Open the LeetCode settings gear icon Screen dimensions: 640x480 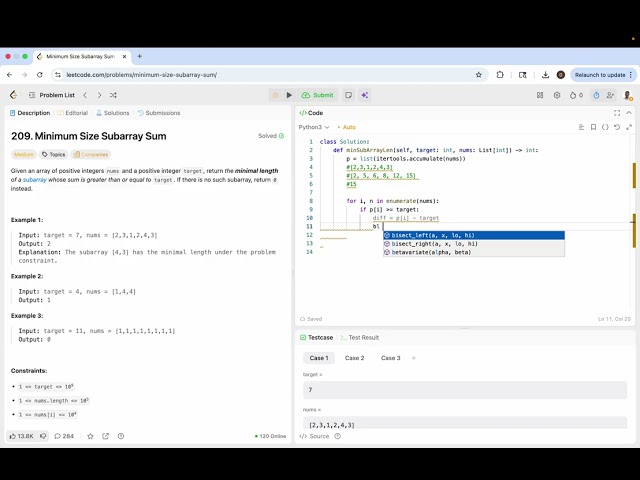[x=556, y=95]
